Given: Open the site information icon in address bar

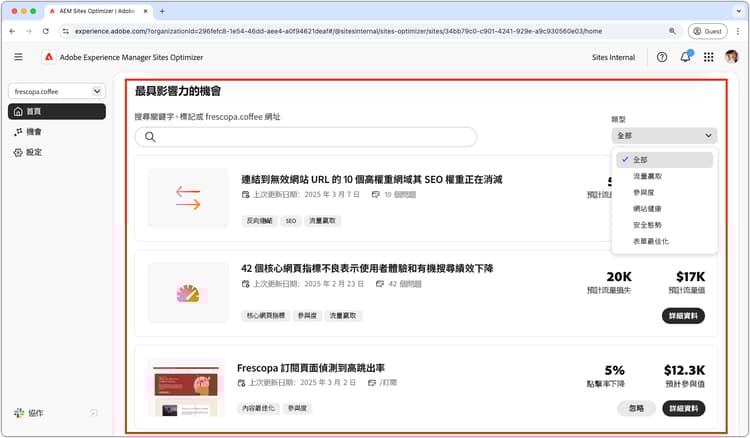Looking at the screenshot, I should (66, 31).
